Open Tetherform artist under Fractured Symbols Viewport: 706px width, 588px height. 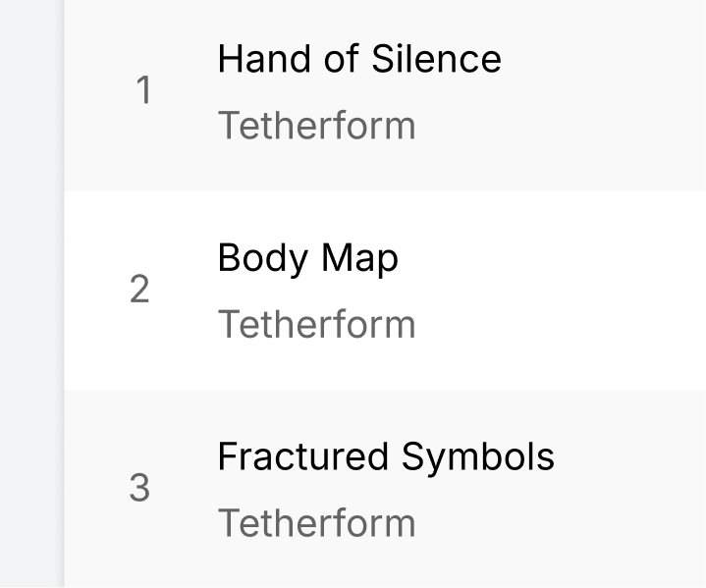click(316, 522)
